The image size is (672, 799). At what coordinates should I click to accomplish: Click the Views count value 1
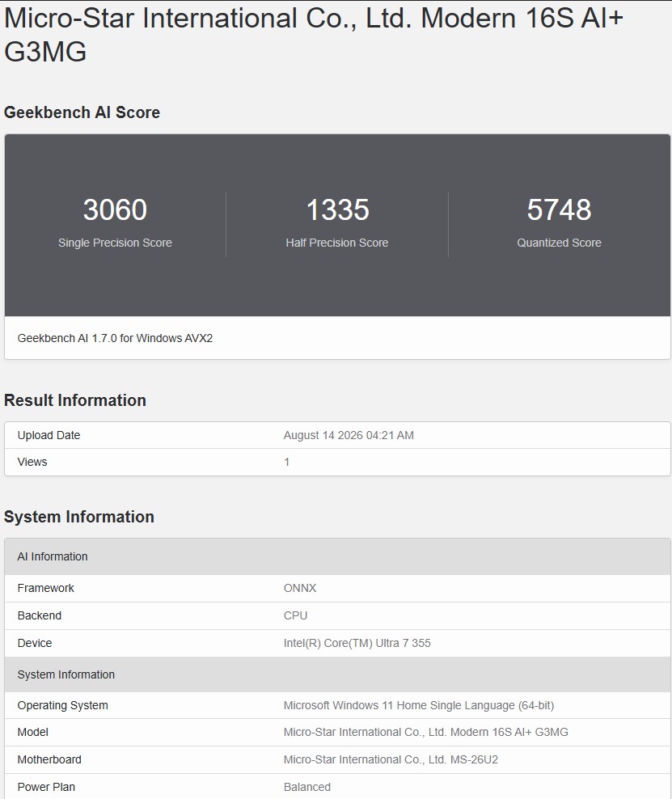(x=287, y=462)
